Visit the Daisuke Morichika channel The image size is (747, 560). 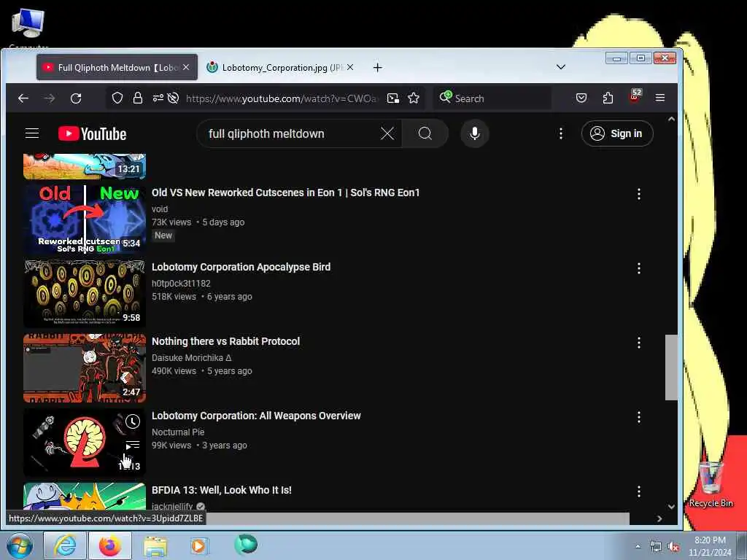pyautogui.click(x=192, y=357)
